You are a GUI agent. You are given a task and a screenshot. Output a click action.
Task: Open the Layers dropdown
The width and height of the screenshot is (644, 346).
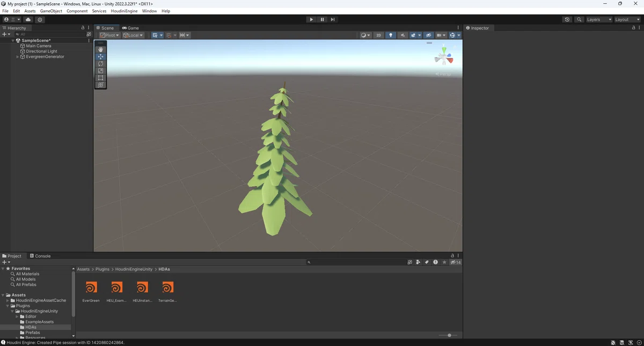pyautogui.click(x=599, y=19)
